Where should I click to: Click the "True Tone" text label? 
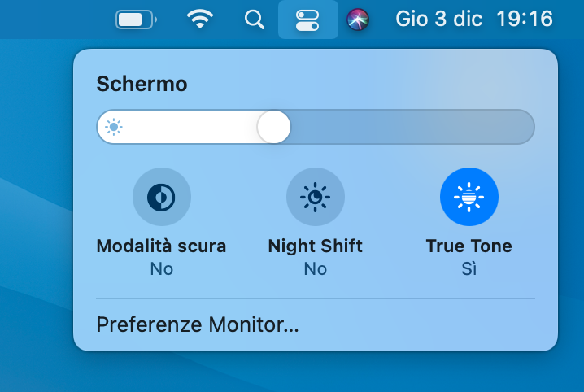point(469,246)
